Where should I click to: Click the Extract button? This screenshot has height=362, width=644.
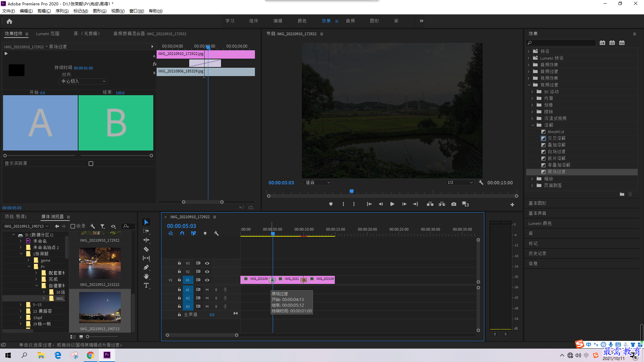[442, 204]
